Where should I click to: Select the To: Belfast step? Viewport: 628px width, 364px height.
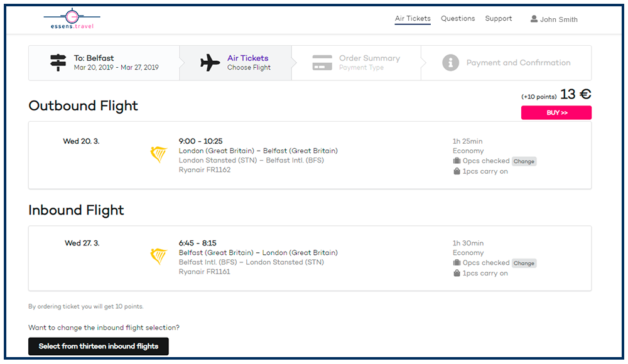pos(104,63)
